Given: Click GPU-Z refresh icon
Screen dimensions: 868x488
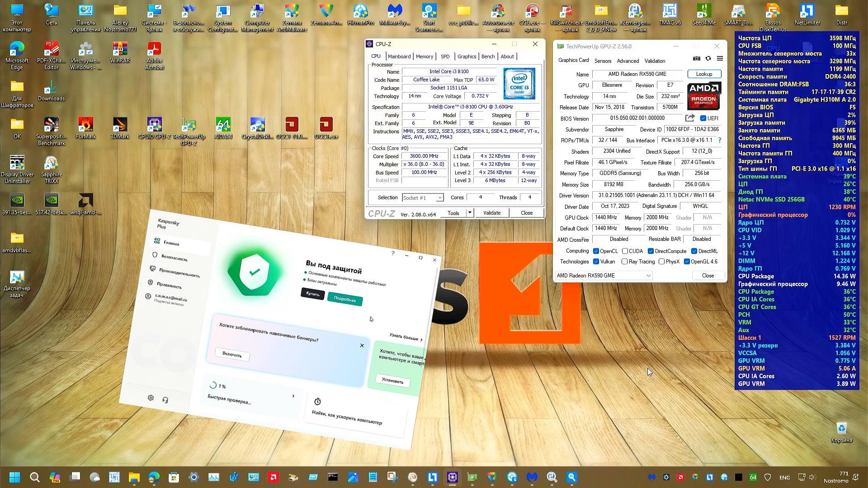Looking at the screenshot, I should [708, 58].
